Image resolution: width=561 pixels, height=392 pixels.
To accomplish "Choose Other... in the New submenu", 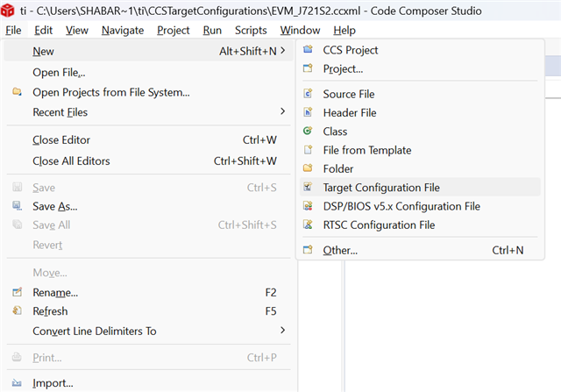I will [340, 251].
